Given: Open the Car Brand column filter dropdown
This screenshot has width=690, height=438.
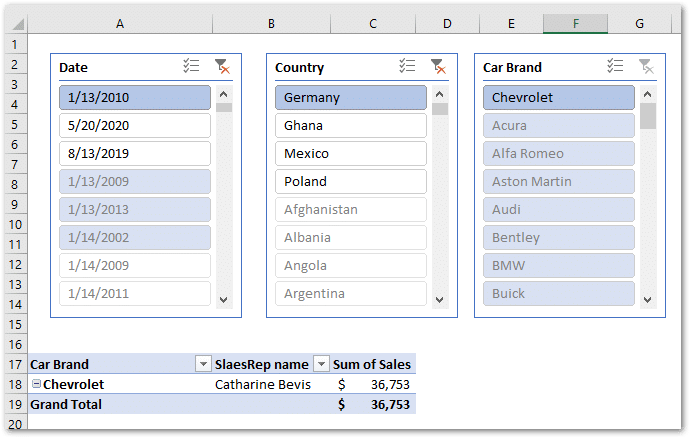Looking at the screenshot, I should point(203,364).
